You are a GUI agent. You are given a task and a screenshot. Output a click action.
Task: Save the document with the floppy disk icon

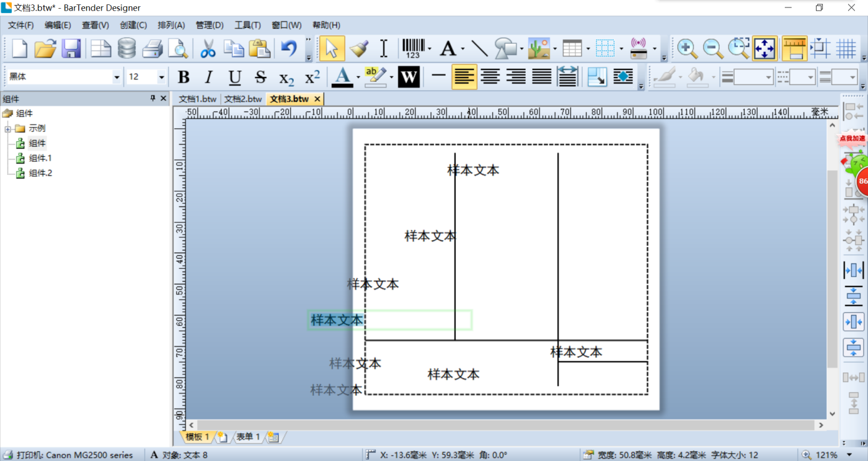coord(71,48)
